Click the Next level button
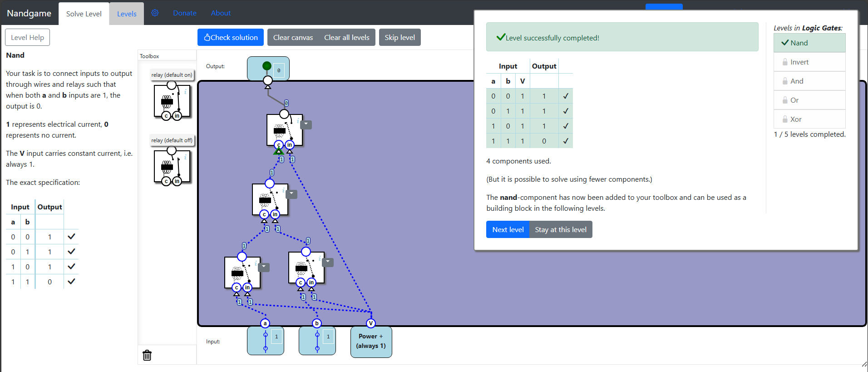The width and height of the screenshot is (868, 372). [508, 230]
